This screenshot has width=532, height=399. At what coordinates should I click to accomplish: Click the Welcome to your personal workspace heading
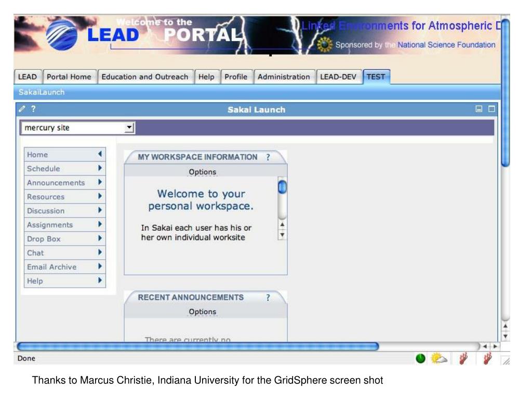coord(201,200)
